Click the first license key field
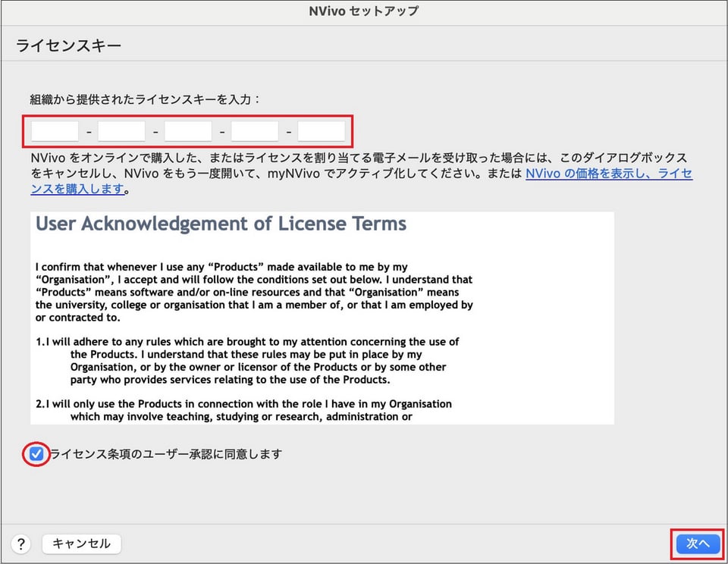This screenshot has width=728, height=564. point(55,131)
